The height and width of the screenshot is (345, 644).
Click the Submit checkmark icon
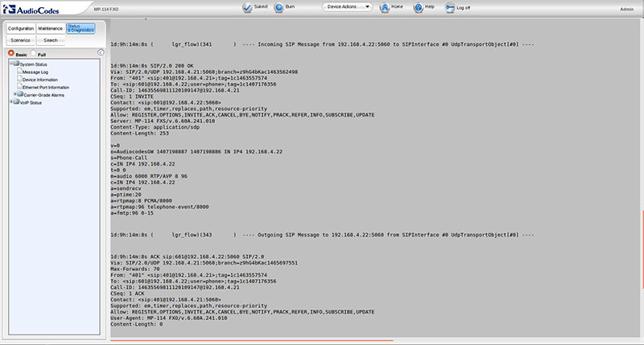coord(247,7)
